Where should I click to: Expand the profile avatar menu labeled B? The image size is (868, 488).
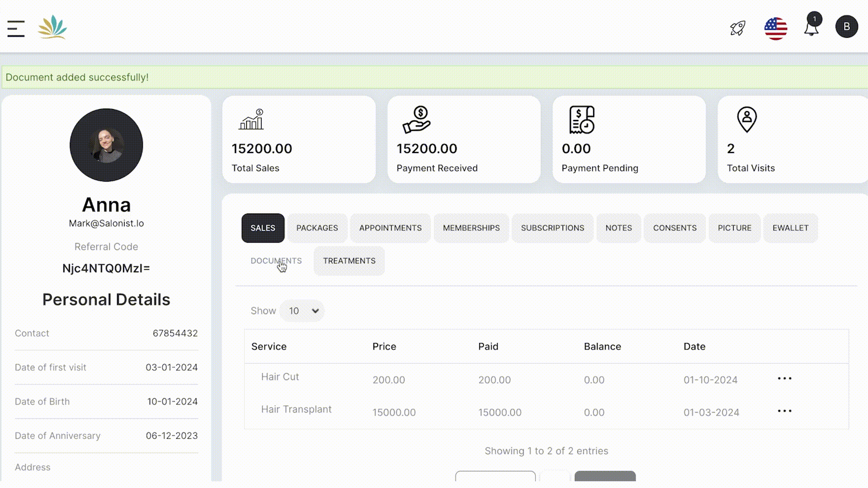tap(847, 26)
